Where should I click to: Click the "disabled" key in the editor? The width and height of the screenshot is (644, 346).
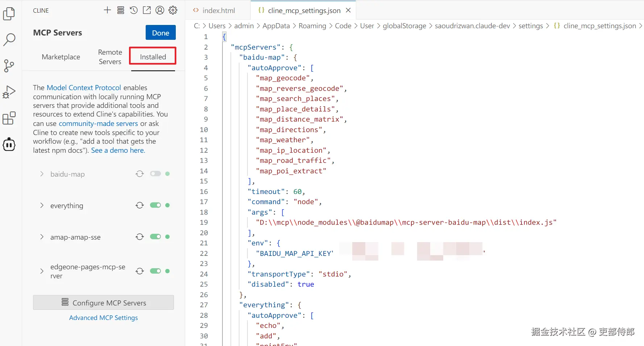point(268,284)
